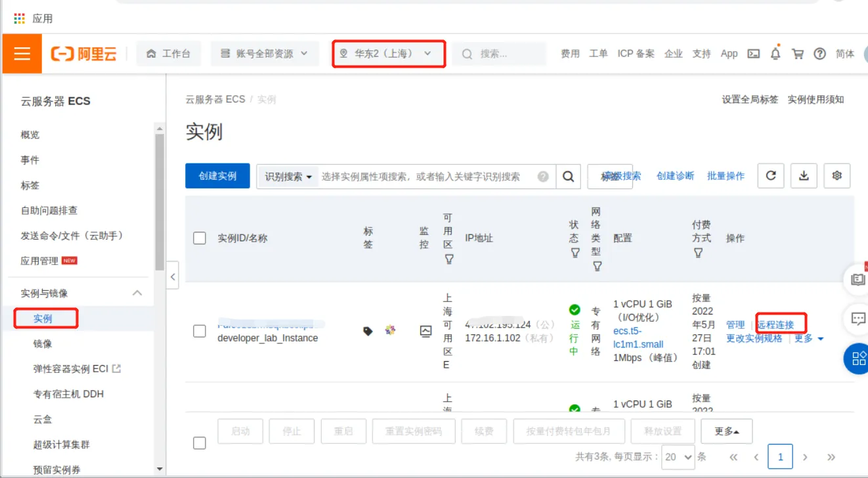Click monitoring chart icon of developer_lab_Instance
Screen dimensions: 868x478
(425, 331)
